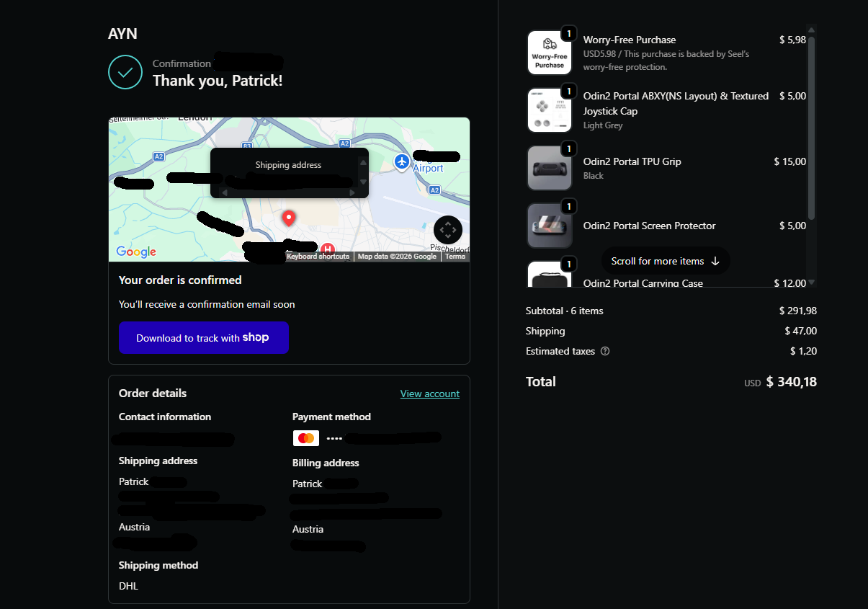Click the item list scrollbar thumb
The height and width of the screenshot is (609, 868).
pyautogui.click(x=811, y=128)
